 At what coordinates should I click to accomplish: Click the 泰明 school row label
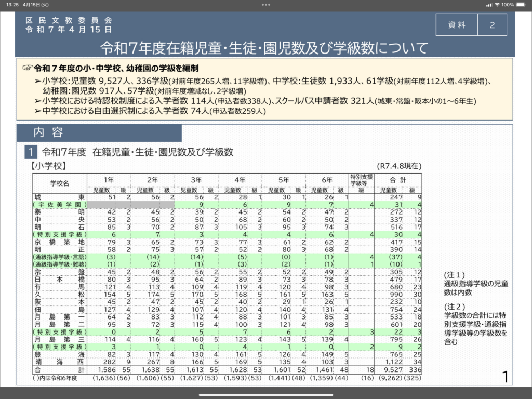click(x=59, y=212)
